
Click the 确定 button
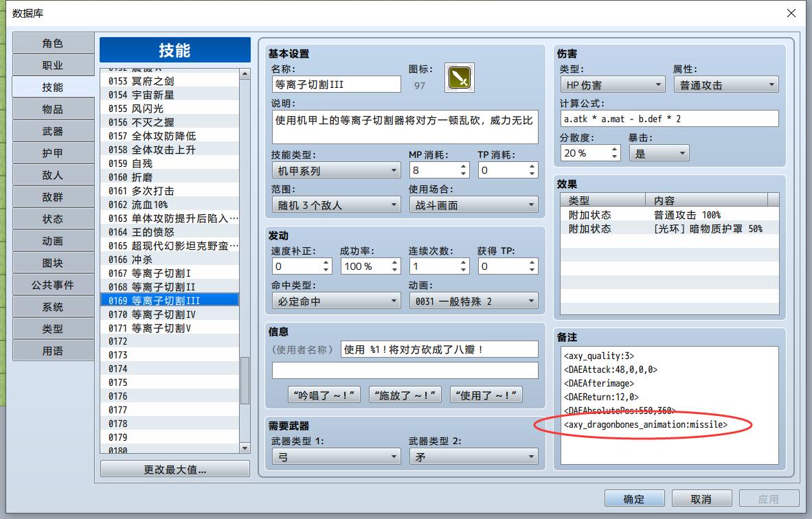tap(634, 499)
